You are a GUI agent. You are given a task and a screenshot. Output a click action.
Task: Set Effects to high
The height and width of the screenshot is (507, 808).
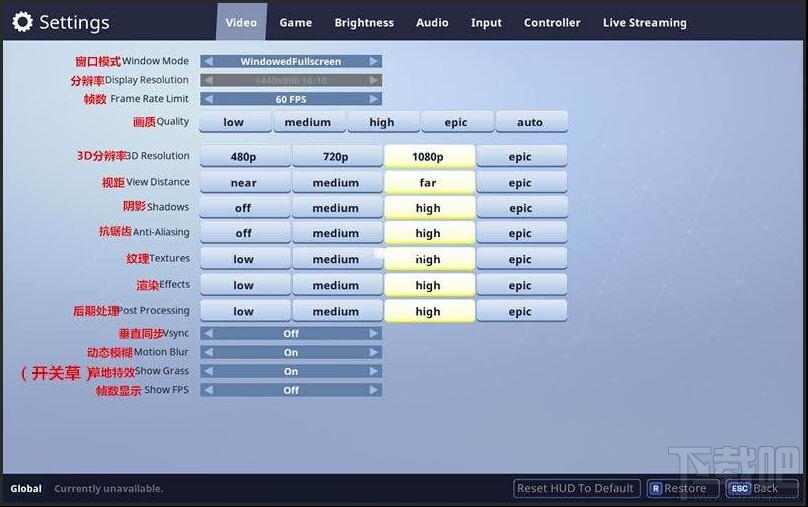pos(429,285)
